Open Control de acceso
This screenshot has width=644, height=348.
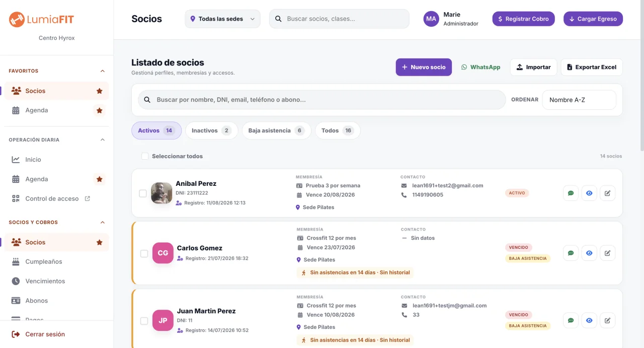[56, 199]
